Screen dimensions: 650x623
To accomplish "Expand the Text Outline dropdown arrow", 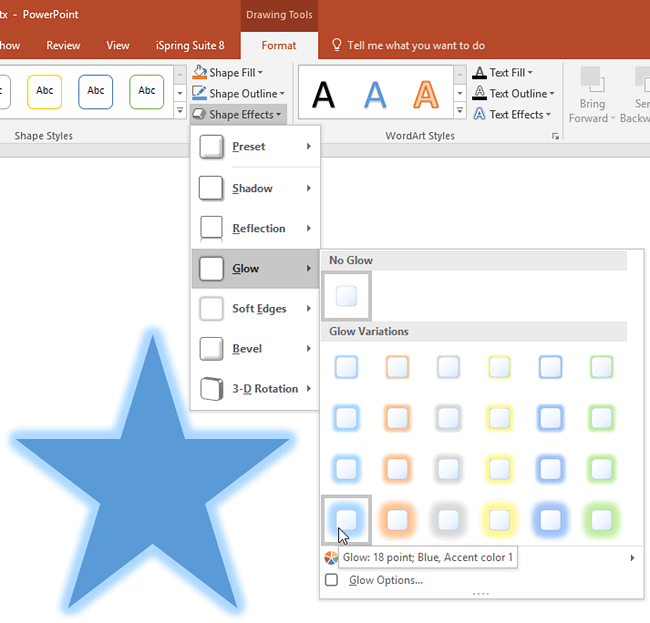I will (551, 94).
